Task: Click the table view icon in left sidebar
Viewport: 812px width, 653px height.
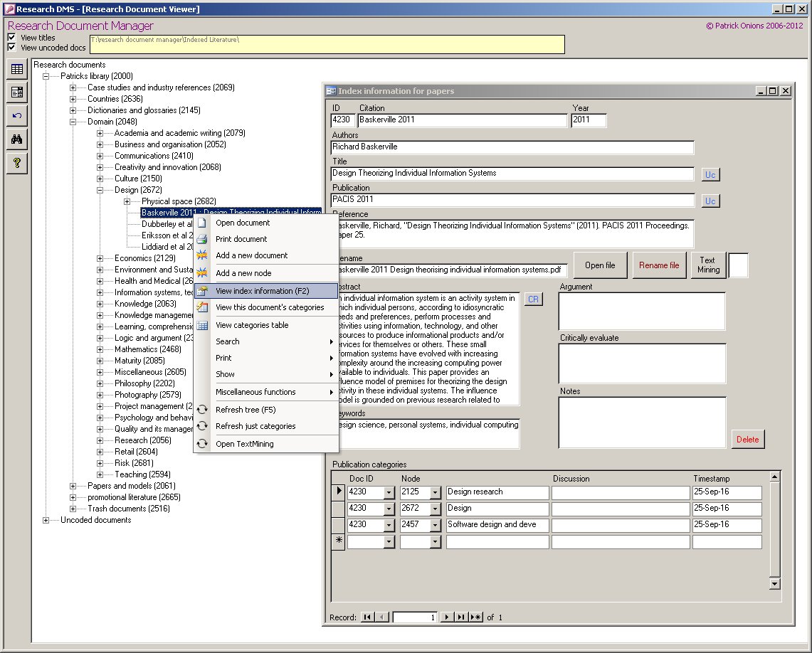Action: coord(17,69)
